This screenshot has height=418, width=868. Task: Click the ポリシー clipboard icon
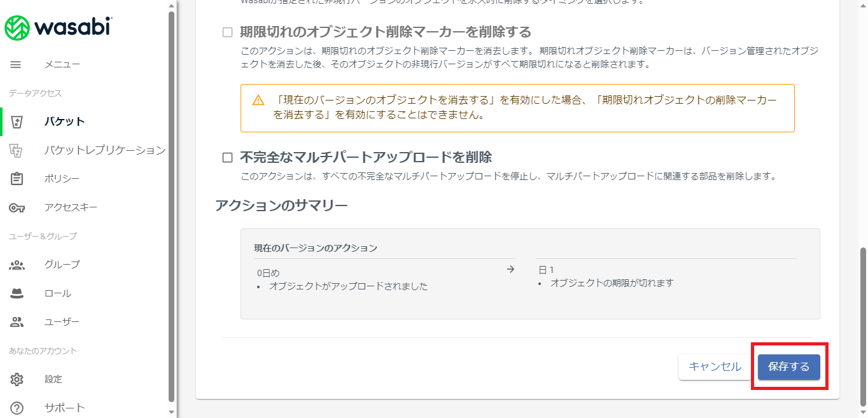tap(17, 179)
